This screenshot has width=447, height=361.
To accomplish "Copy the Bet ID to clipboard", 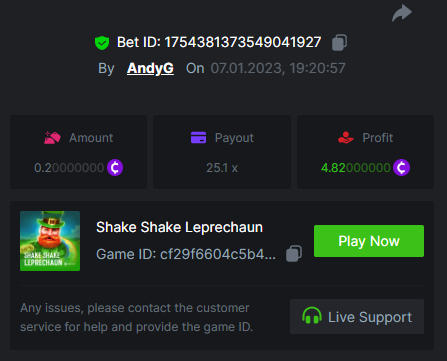I will (339, 43).
